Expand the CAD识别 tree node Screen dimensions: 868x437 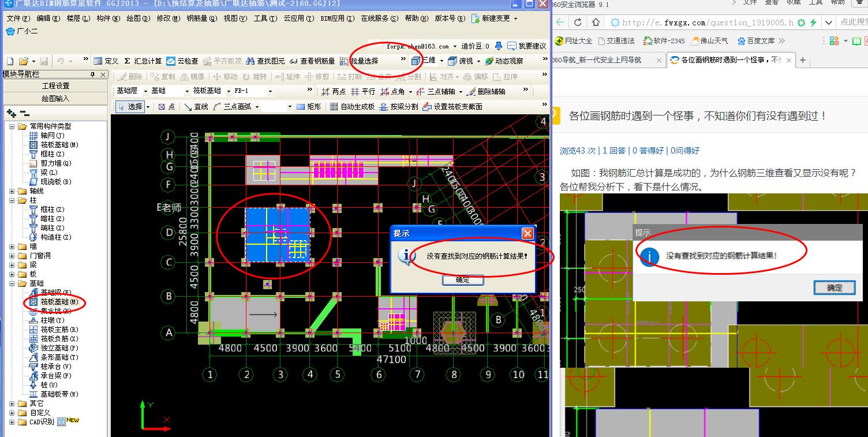coord(12,422)
